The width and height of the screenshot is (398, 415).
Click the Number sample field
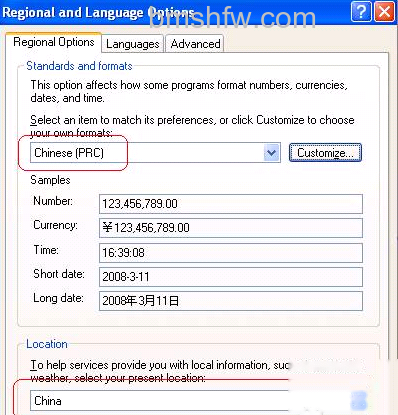[231, 204]
